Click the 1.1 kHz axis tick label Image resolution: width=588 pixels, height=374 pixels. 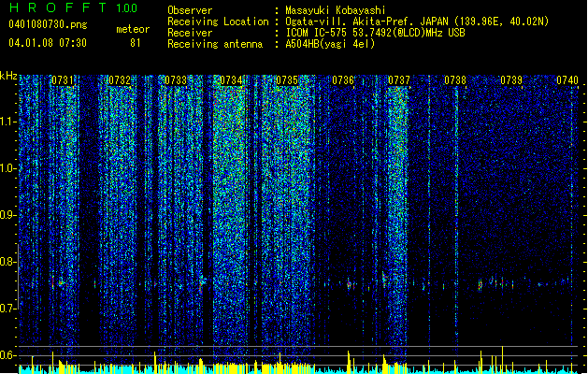tap(7, 122)
